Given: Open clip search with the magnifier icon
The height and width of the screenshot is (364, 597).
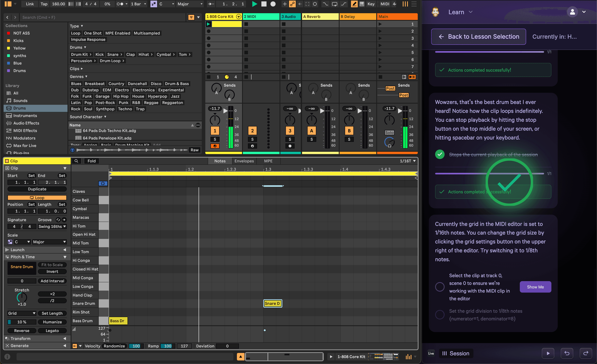Looking at the screenshot, I should [77, 161].
